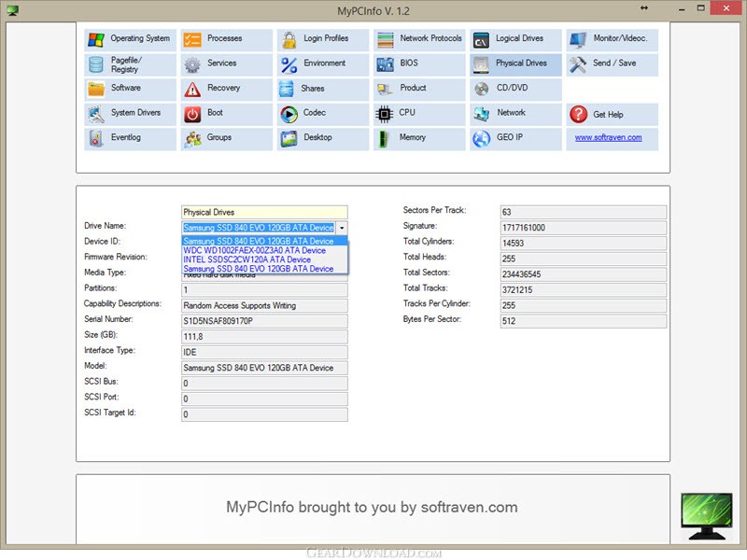Choose WDC WD1002FAEX-00Z3A0 ATA Device

point(264,250)
